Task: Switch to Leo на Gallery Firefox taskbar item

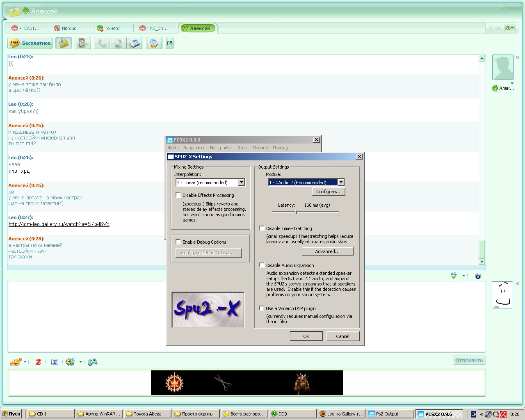Action: click(341, 414)
